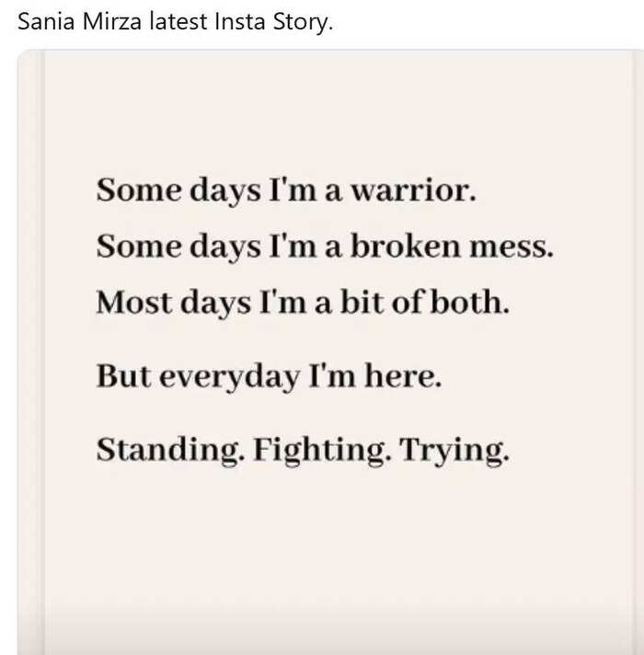
Task: Click the line 'Most days I'm a bit of both.'
Action: point(303,303)
